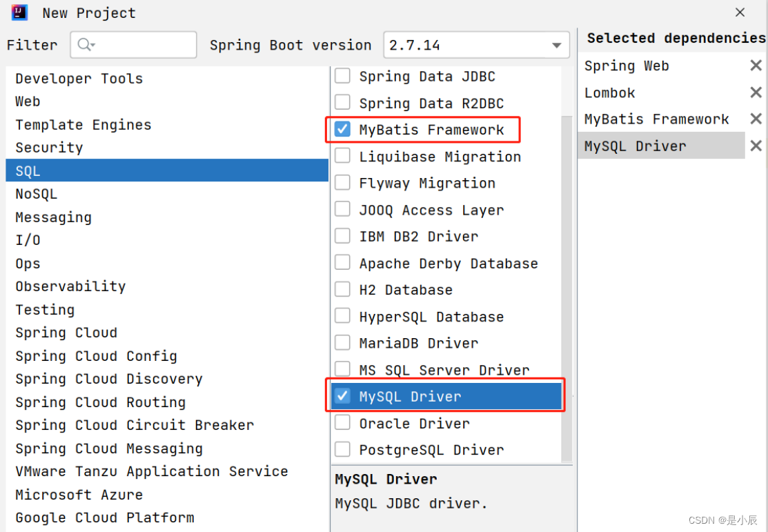768x532 pixels.
Task: Open the Observability category
Action: coord(167,286)
